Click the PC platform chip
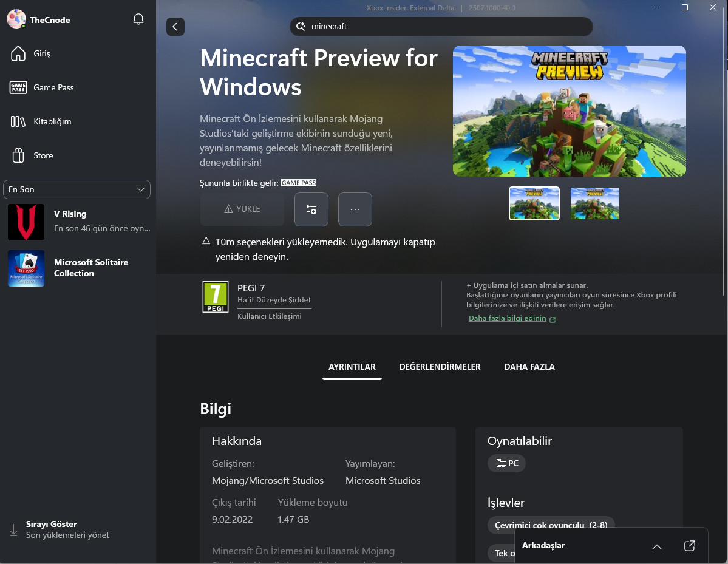728x564 pixels. [x=506, y=463]
